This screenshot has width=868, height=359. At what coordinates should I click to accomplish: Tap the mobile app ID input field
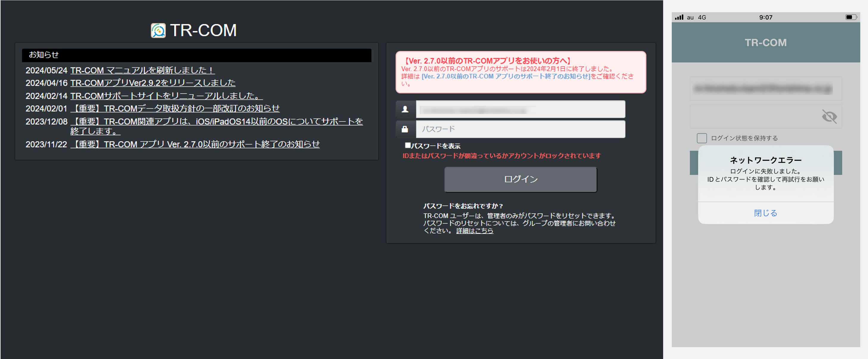765,89
